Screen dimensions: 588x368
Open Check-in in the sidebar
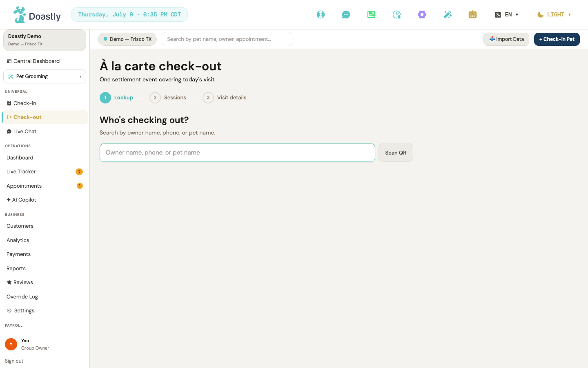[45, 103]
